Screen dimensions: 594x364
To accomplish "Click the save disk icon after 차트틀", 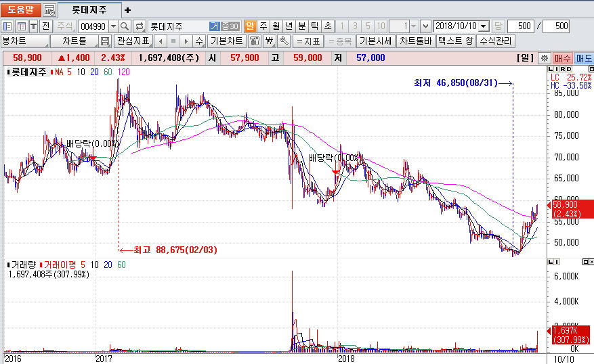I will tap(105, 41).
